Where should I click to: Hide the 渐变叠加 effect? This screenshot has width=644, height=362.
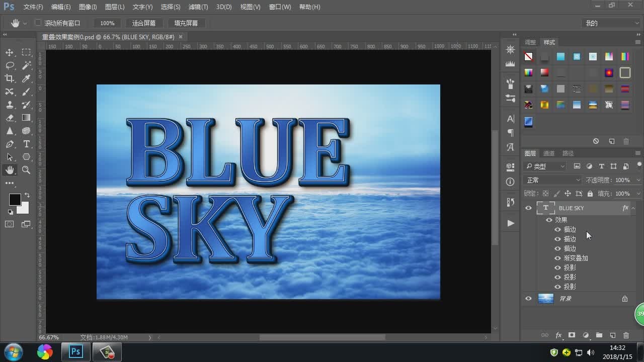click(x=557, y=258)
